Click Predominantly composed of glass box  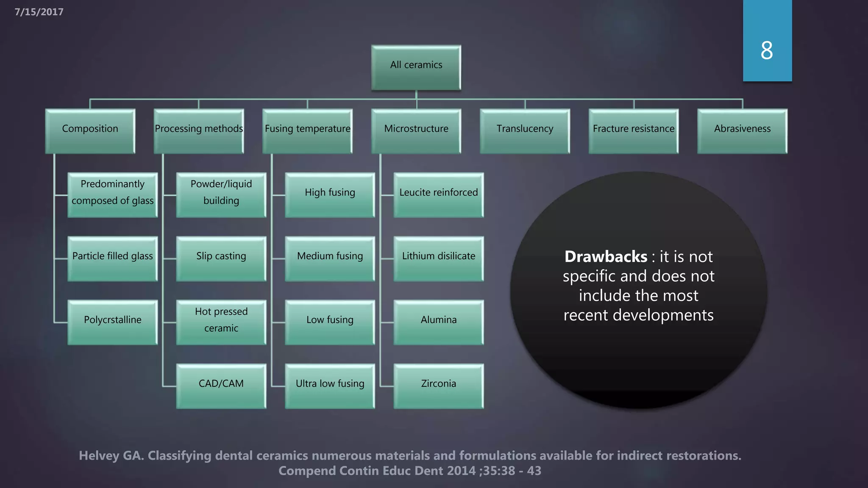(x=113, y=195)
